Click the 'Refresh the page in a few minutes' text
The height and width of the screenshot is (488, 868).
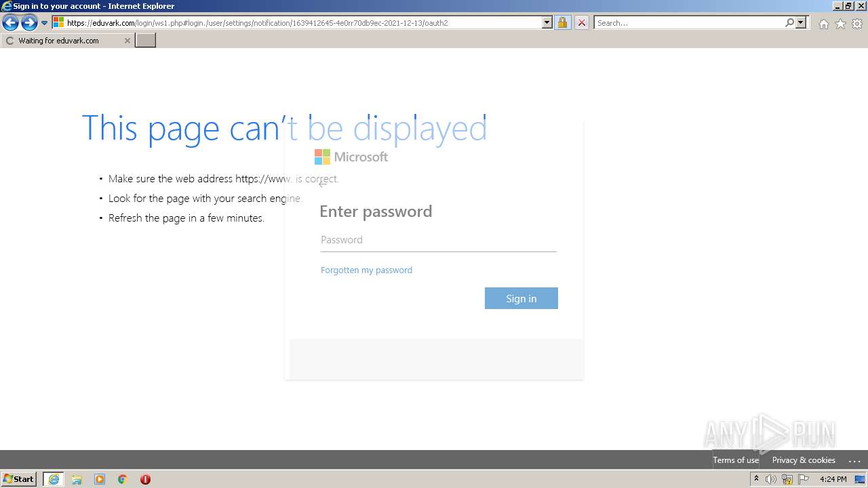tap(186, 218)
